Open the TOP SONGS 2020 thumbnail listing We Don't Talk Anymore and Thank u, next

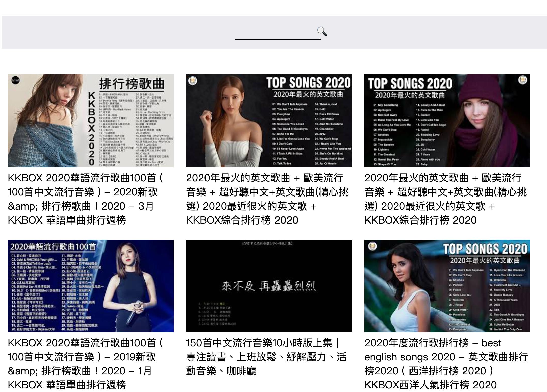pos(269,121)
